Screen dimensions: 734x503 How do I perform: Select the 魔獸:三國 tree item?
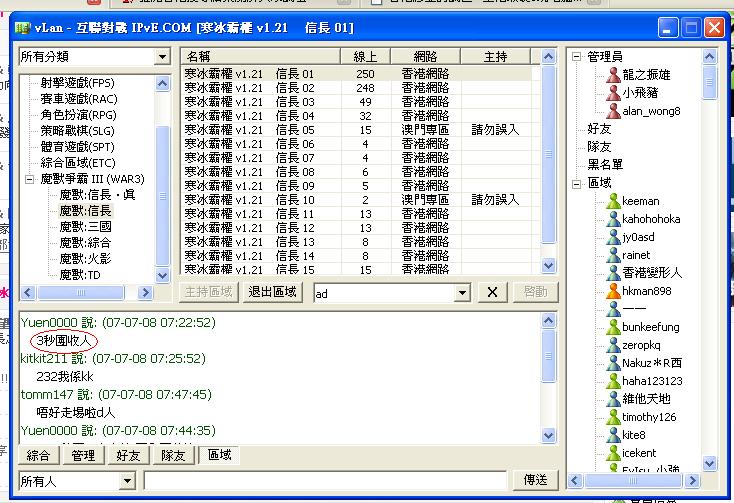coord(85,227)
